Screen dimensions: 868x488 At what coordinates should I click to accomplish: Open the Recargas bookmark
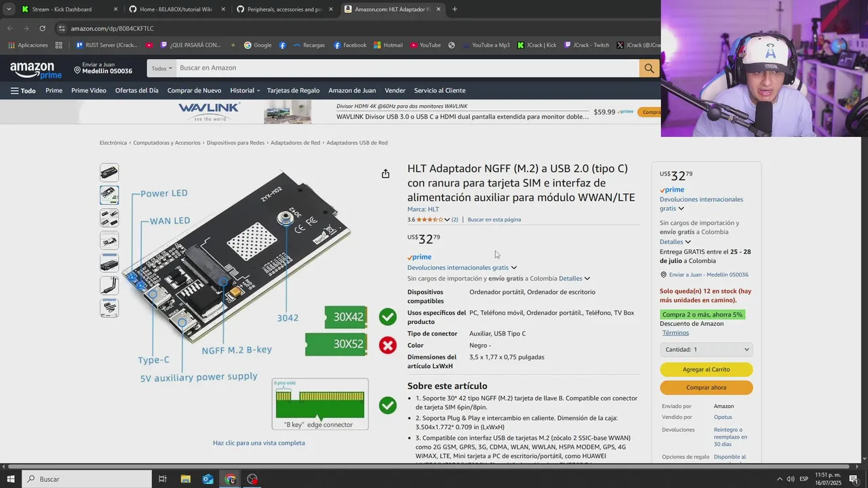tap(309, 45)
